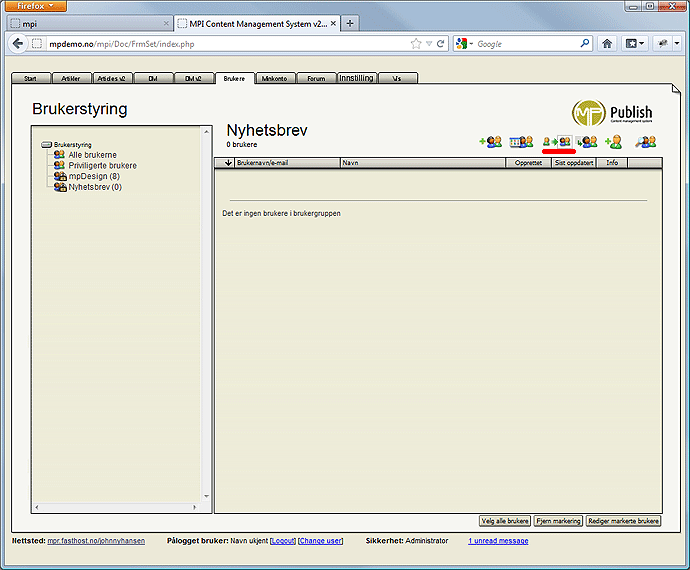
Task: Click the sort arrow column header
Action: tap(228, 163)
